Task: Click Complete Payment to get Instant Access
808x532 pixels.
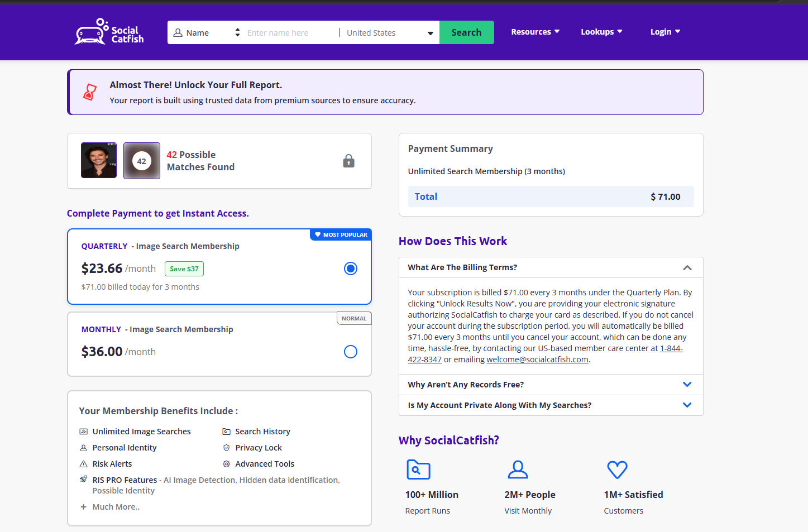Action: 158,213
